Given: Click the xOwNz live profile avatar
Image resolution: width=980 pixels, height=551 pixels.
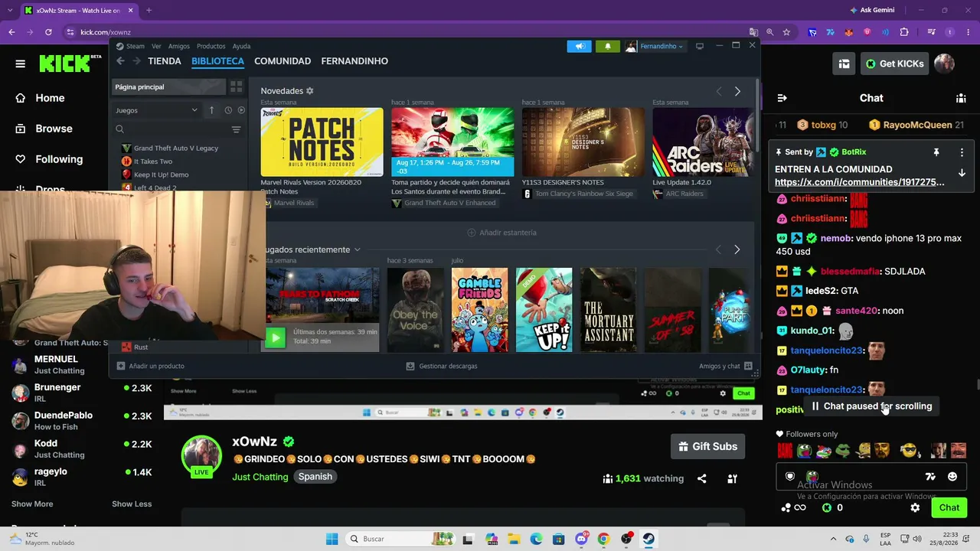Looking at the screenshot, I should point(201,457).
